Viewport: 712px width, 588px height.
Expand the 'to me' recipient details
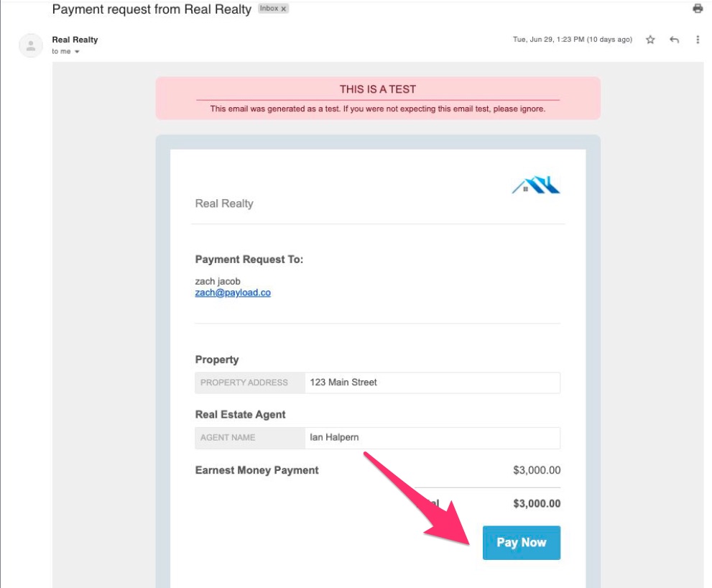(x=65, y=52)
